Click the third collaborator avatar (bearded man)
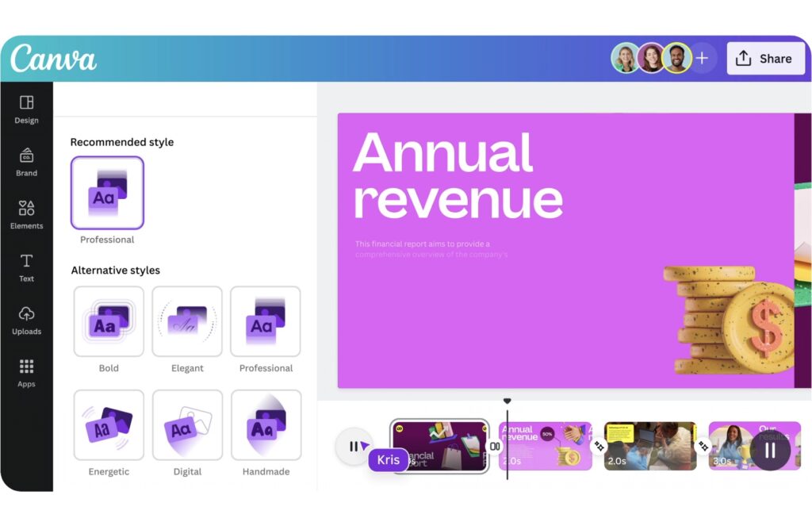The width and height of the screenshot is (812, 530). (x=677, y=58)
